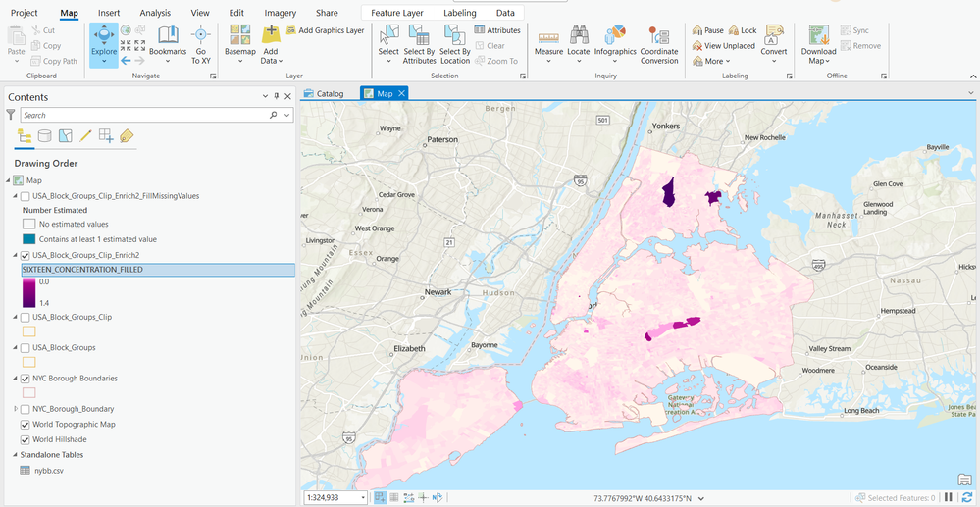Image resolution: width=980 pixels, height=507 pixels.
Task: Refresh the map with the refresh icon
Action: click(x=967, y=497)
